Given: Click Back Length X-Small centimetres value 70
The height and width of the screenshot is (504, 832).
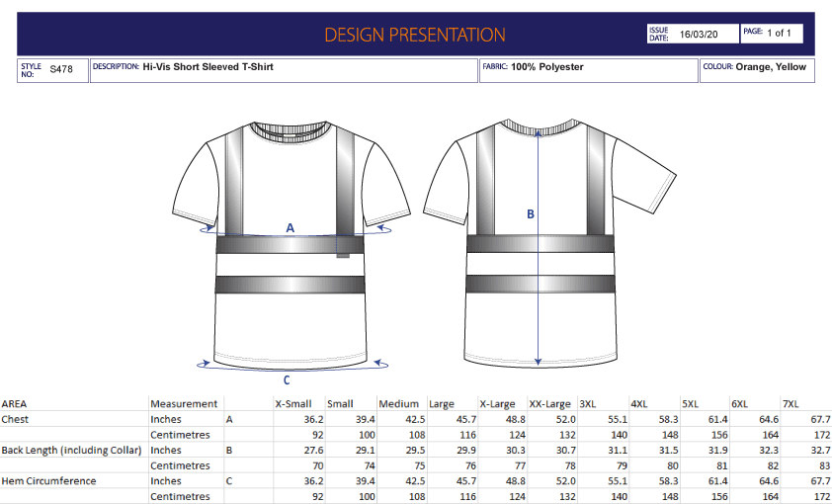Looking at the screenshot, I should [x=318, y=465].
